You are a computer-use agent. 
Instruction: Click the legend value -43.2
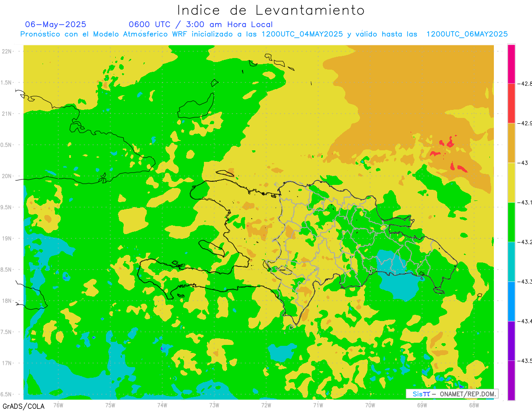point(525,242)
